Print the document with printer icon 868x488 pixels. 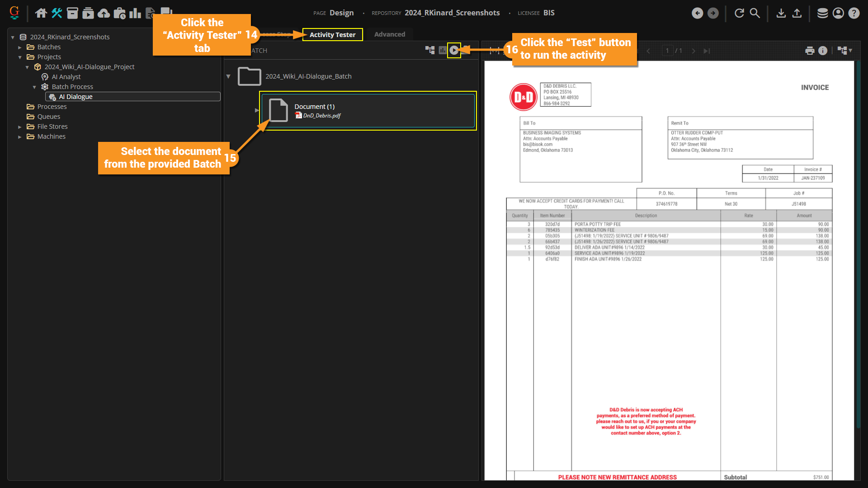coord(810,51)
